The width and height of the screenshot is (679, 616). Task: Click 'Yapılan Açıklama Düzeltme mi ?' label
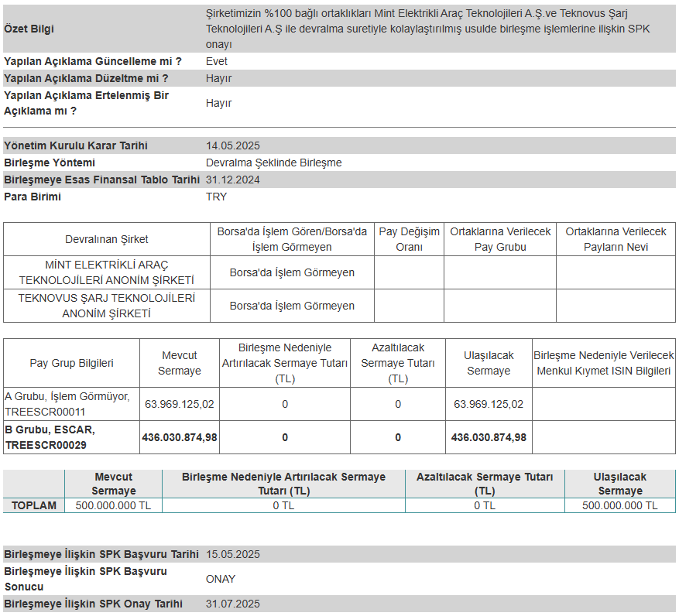[86, 78]
